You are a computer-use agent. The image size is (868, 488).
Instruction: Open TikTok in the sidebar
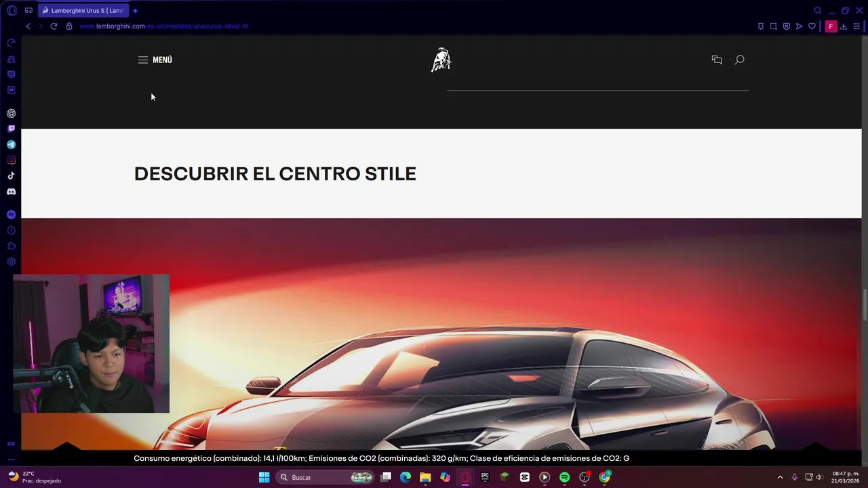(x=12, y=176)
